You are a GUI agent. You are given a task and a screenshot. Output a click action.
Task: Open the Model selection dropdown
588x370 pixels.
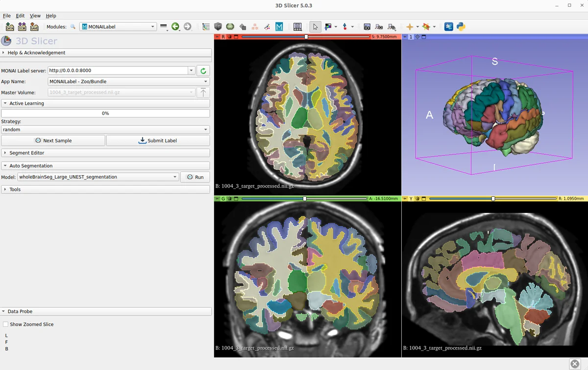coord(98,177)
